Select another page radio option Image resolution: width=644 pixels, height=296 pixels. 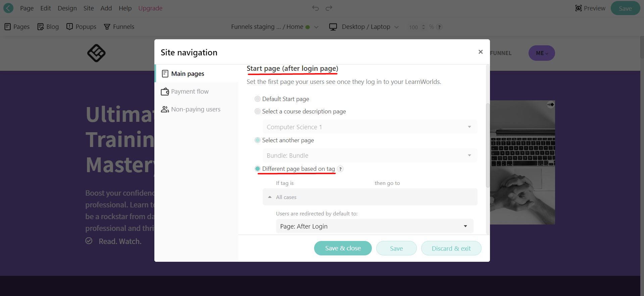pyautogui.click(x=257, y=140)
